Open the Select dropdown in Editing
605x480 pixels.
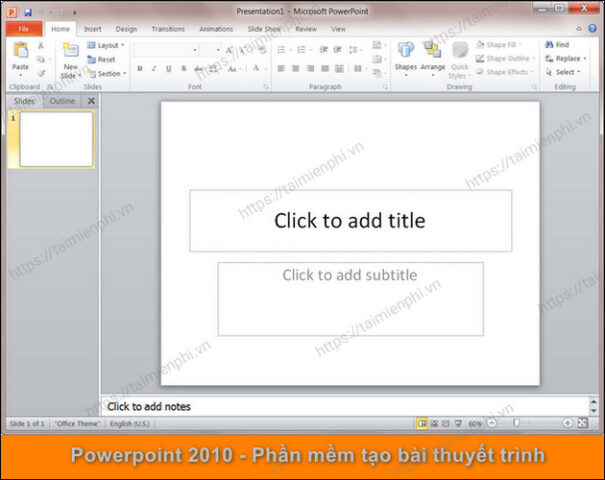coord(563,73)
